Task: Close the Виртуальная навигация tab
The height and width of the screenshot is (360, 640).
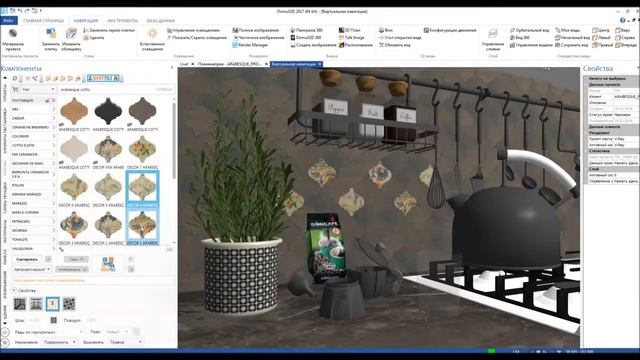Action: (x=320, y=64)
